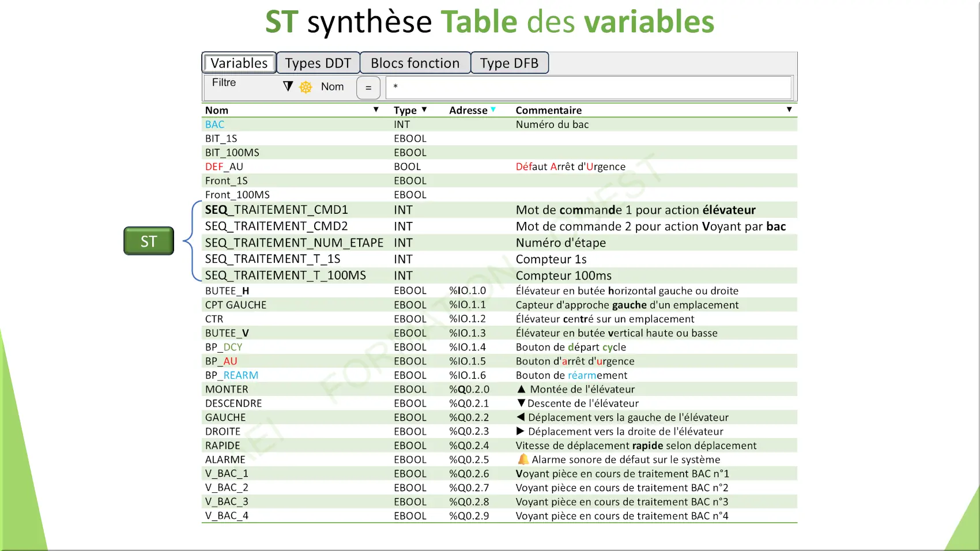Click the yellow wheel icon beside Nom
The height and width of the screenshot is (551, 980).
tap(306, 86)
